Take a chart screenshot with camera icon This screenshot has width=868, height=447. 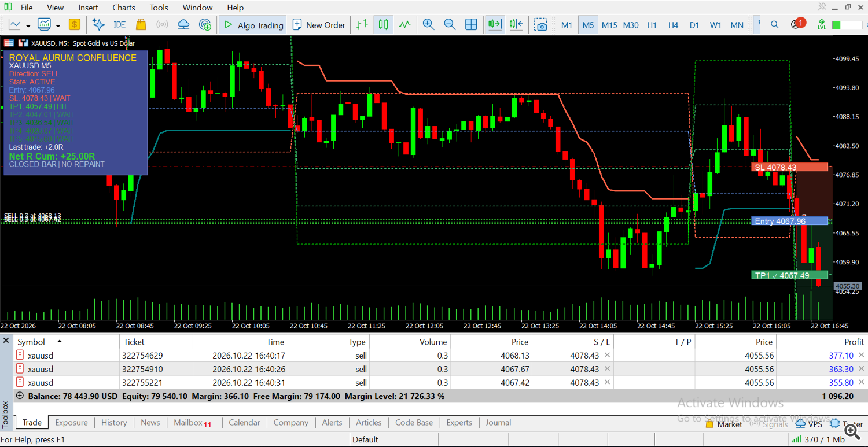point(540,24)
